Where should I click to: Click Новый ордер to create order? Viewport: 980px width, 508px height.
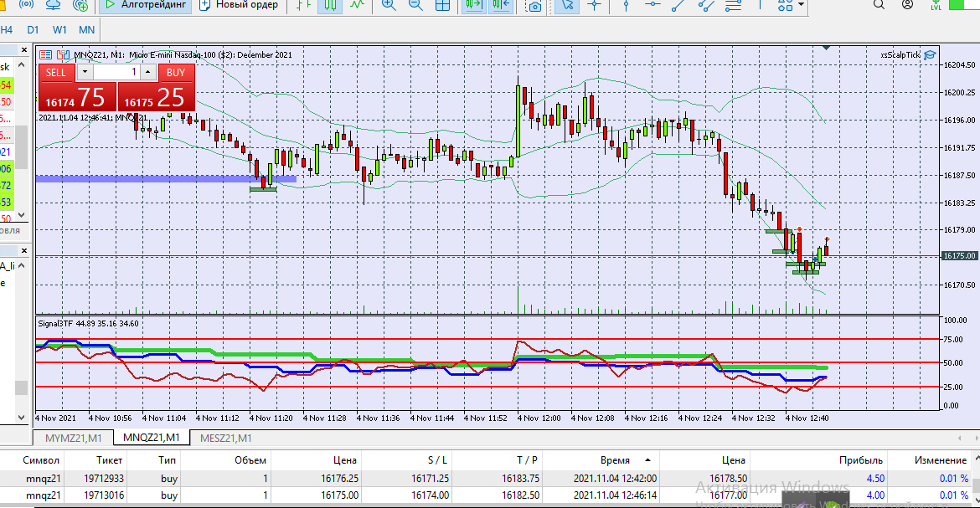pos(239,5)
